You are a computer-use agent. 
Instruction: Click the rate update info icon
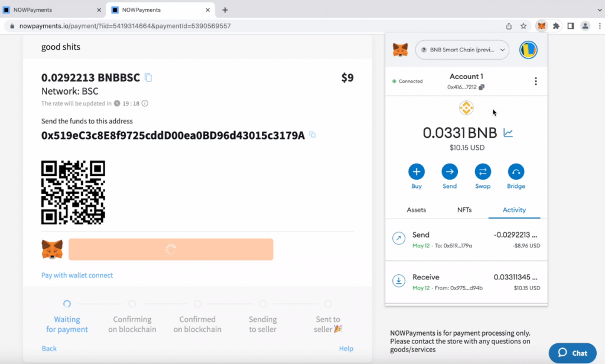coord(145,103)
